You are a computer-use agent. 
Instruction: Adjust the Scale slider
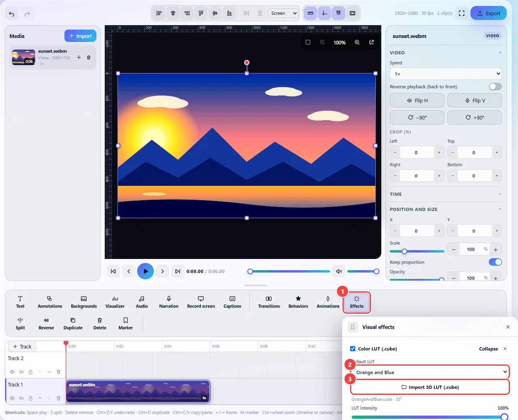pyautogui.click(x=417, y=251)
